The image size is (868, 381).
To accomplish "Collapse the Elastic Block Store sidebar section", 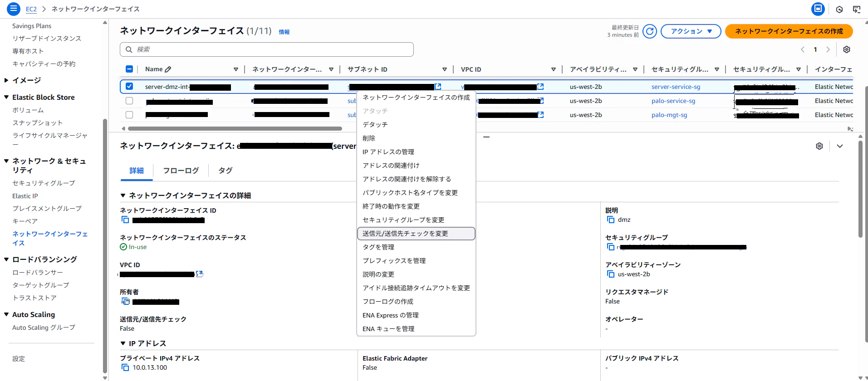I will tap(6, 97).
